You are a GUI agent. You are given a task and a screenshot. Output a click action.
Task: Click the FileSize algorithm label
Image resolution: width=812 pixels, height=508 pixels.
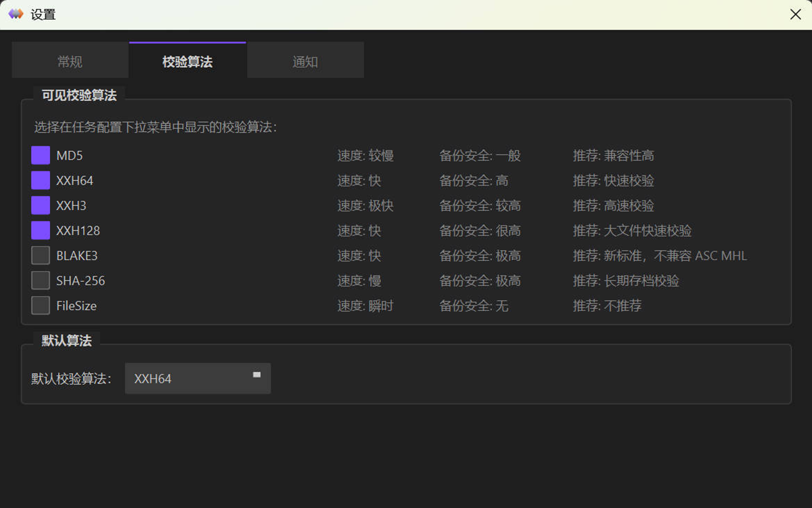pos(76,306)
